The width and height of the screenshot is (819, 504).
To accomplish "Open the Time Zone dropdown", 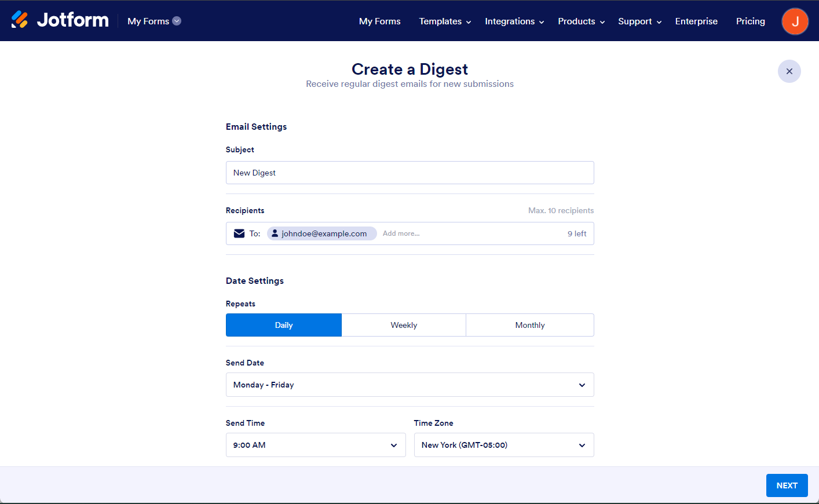I will 503,445.
